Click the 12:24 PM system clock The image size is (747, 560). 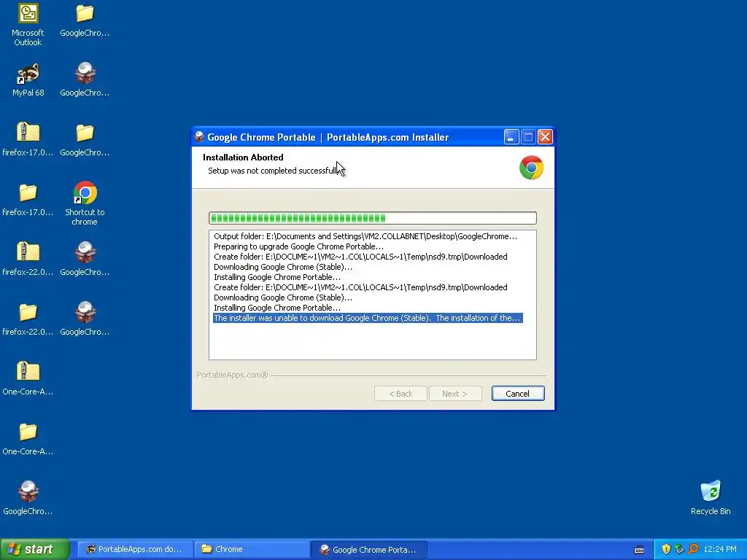click(x=720, y=549)
